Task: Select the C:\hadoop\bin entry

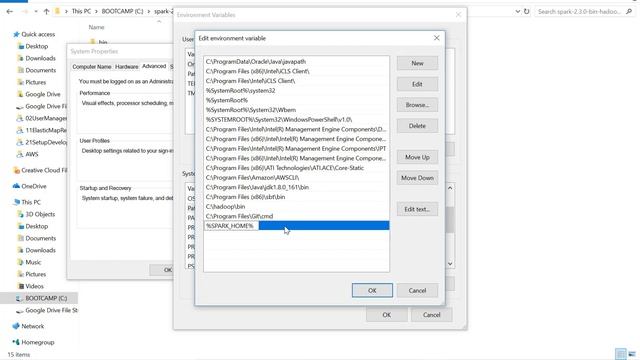Action: (296, 207)
